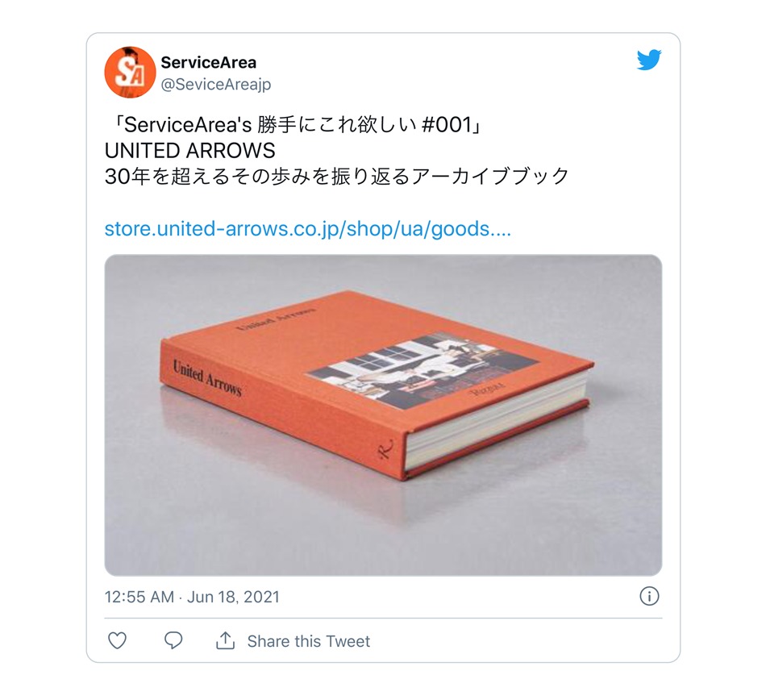Image resolution: width=766 pixels, height=700 pixels.
Task: Click the Twitter bird logo
Action: pos(649,60)
